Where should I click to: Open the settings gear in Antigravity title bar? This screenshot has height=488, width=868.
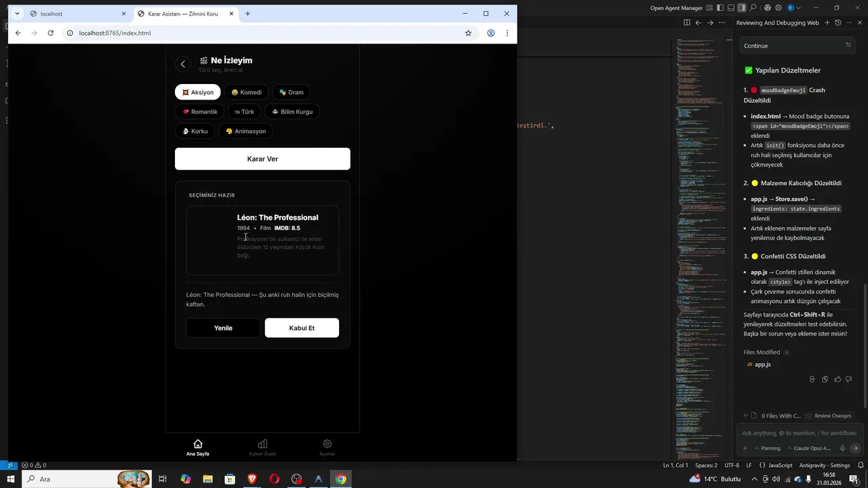pyautogui.click(x=779, y=7)
